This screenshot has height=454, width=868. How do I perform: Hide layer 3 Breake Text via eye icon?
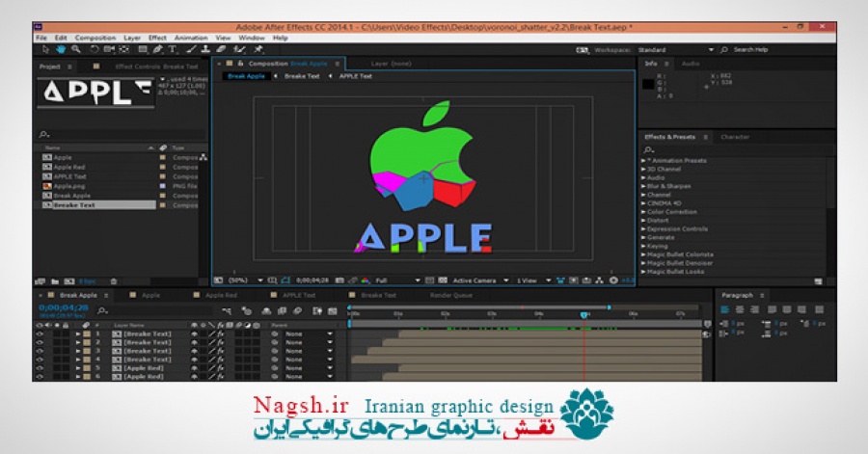(x=40, y=351)
